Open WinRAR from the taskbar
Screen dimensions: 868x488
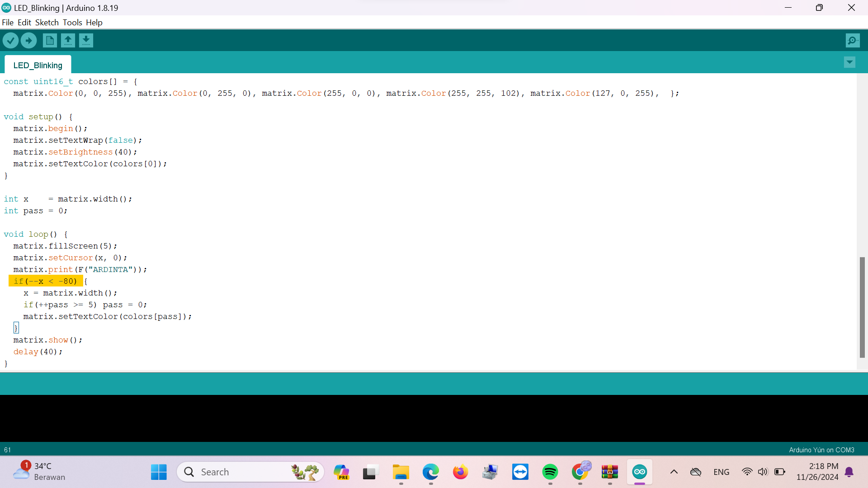[x=610, y=472]
